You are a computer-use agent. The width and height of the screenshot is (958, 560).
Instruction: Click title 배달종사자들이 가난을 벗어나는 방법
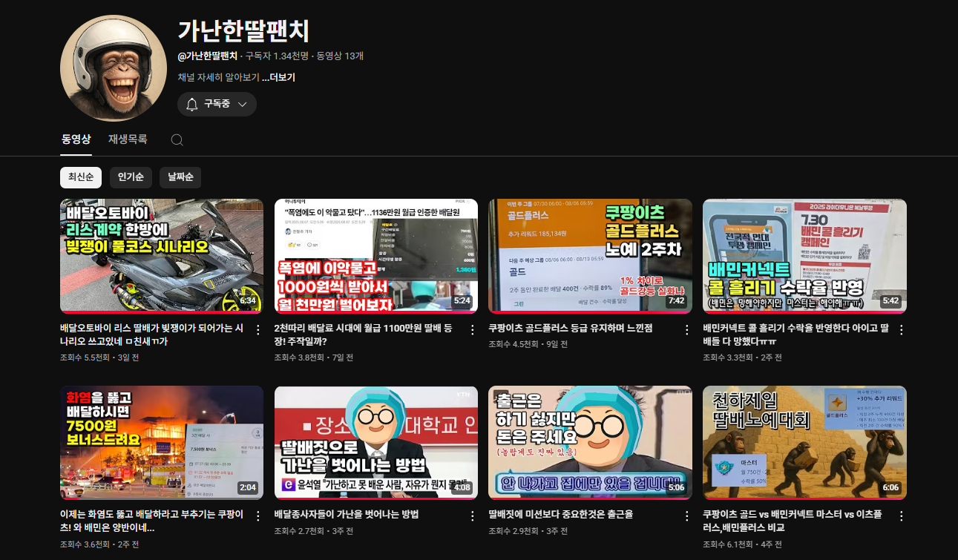(x=347, y=514)
